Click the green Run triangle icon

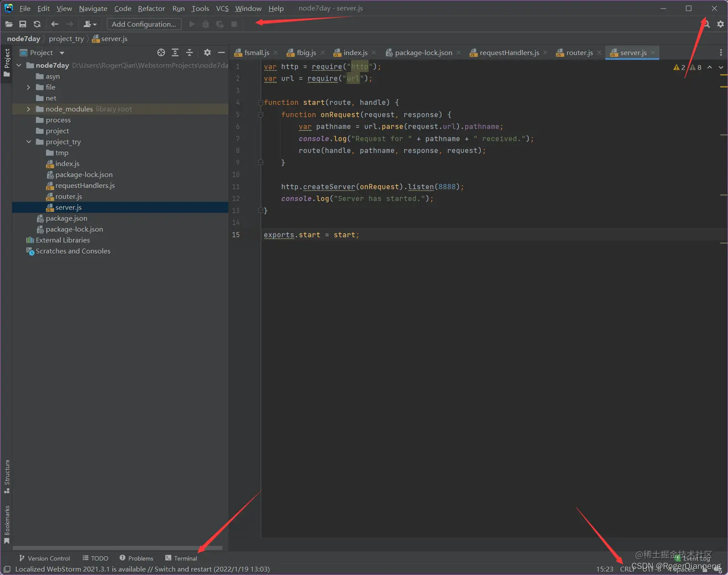tap(192, 24)
